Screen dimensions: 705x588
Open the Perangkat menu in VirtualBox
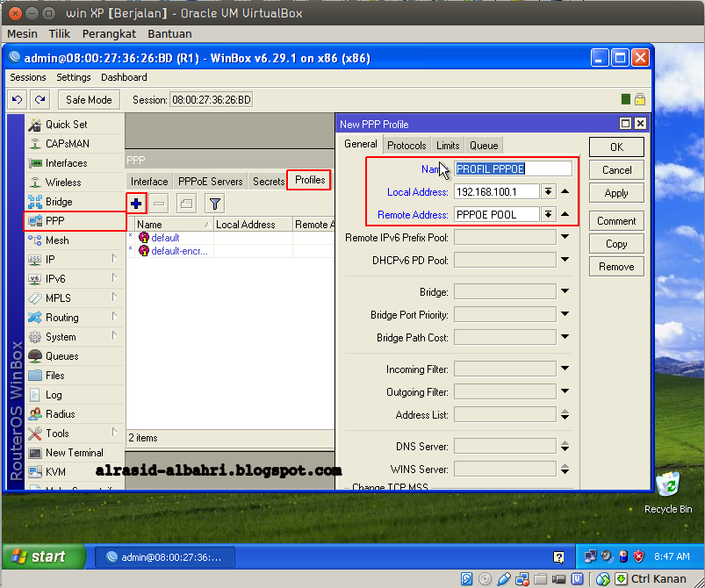[x=109, y=34]
